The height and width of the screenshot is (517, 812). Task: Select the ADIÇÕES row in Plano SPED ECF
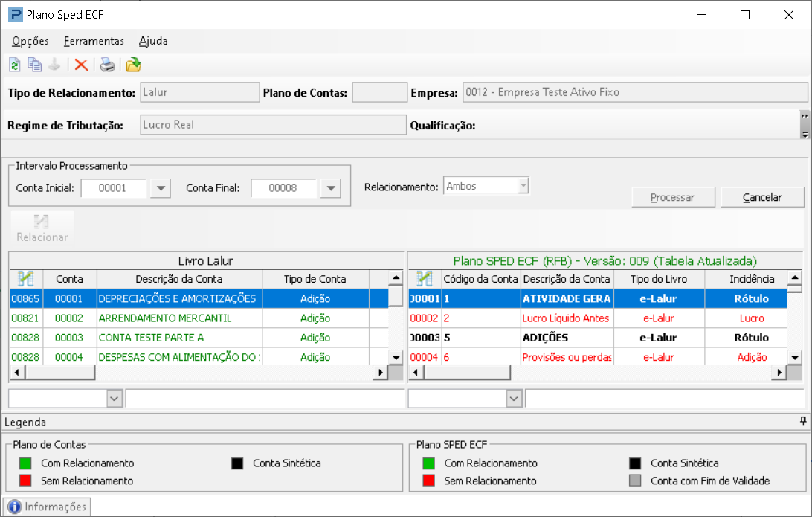pyautogui.click(x=598, y=338)
